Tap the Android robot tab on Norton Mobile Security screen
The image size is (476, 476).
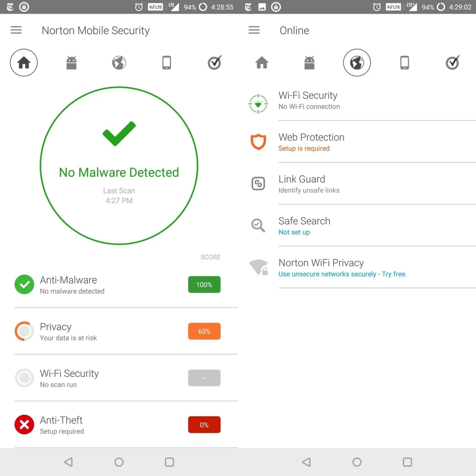tap(71, 63)
